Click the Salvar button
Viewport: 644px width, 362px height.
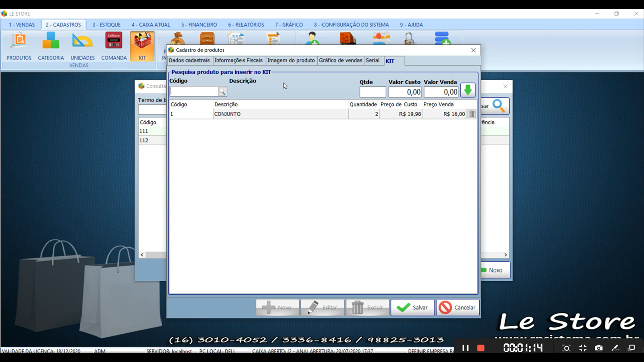pyautogui.click(x=413, y=308)
